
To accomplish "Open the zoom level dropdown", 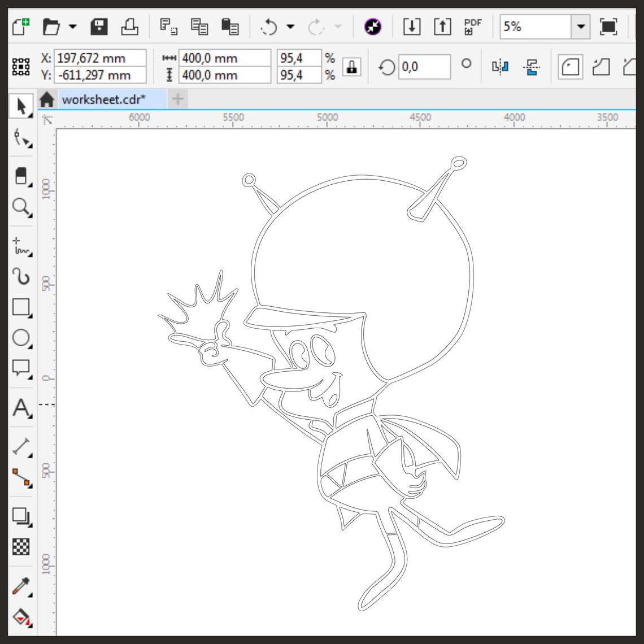I will 581,26.
